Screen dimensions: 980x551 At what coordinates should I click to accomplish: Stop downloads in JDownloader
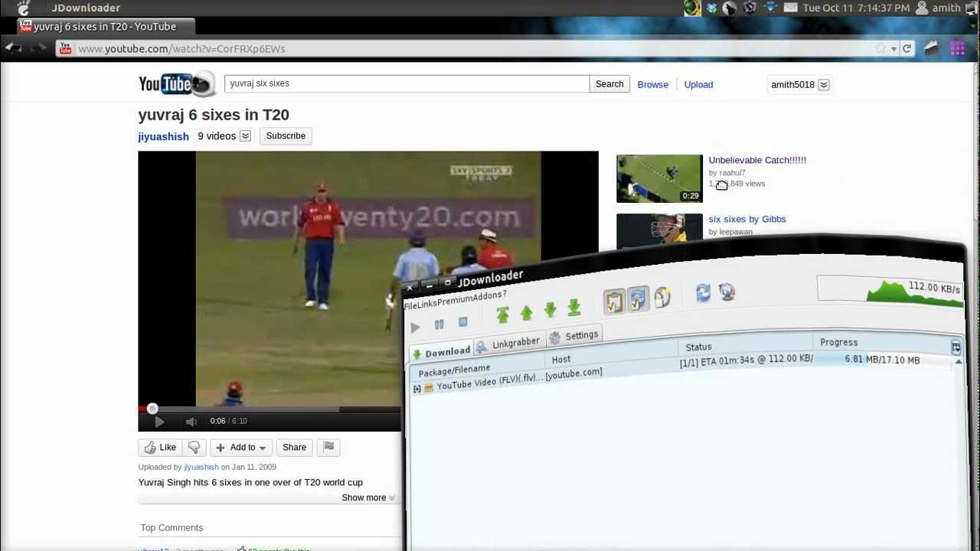[x=462, y=322]
